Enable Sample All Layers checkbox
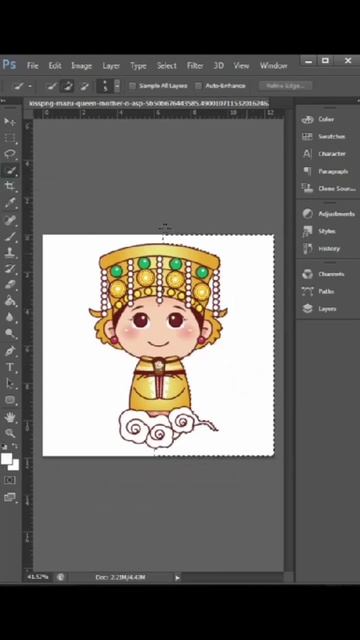360x640 pixels. (132, 86)
